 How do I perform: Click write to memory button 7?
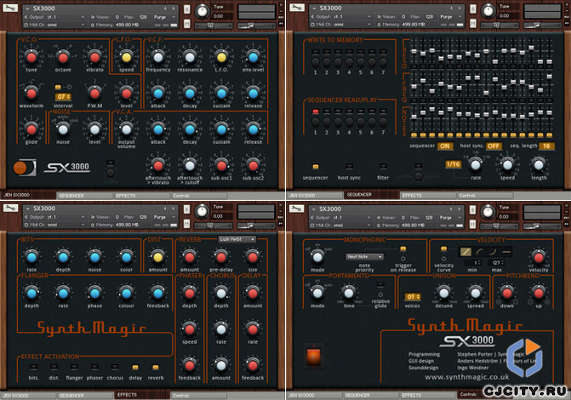(383, 62)
